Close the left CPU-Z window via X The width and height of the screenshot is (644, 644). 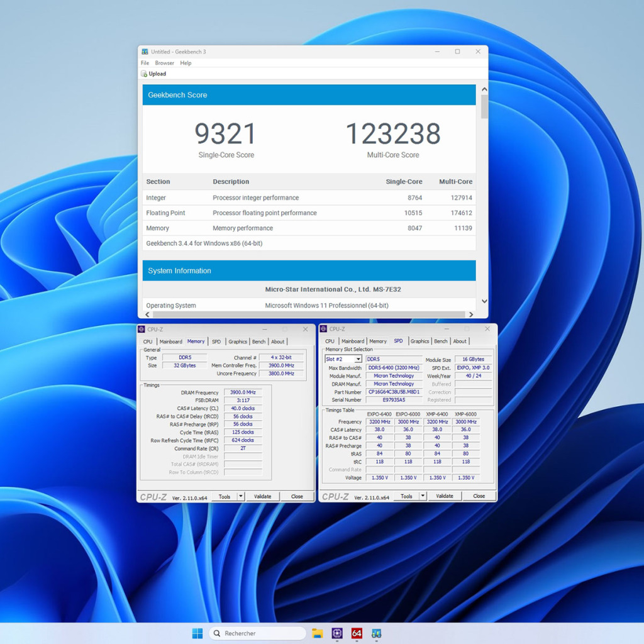[305, 330]
